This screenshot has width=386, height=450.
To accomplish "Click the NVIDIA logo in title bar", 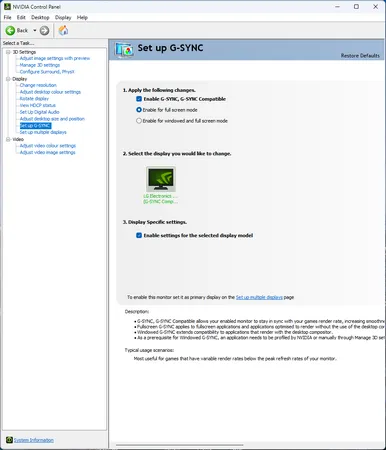I will click(7, 6).
